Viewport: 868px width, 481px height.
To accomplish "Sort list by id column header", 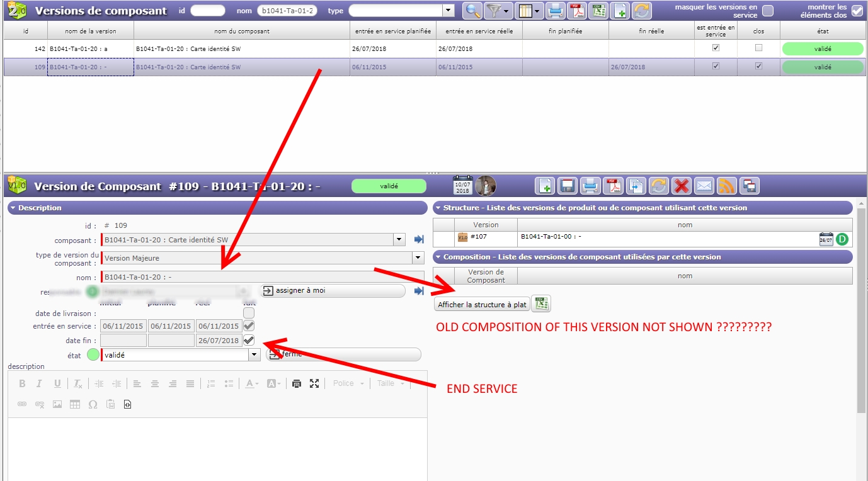I will (x=26, y=31).
